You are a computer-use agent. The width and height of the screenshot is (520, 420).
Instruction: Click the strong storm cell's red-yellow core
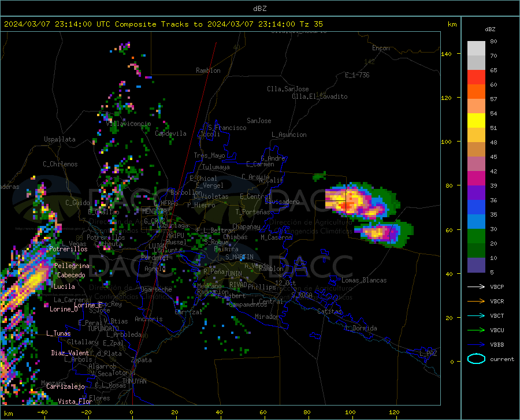click(x=348, y=201)
